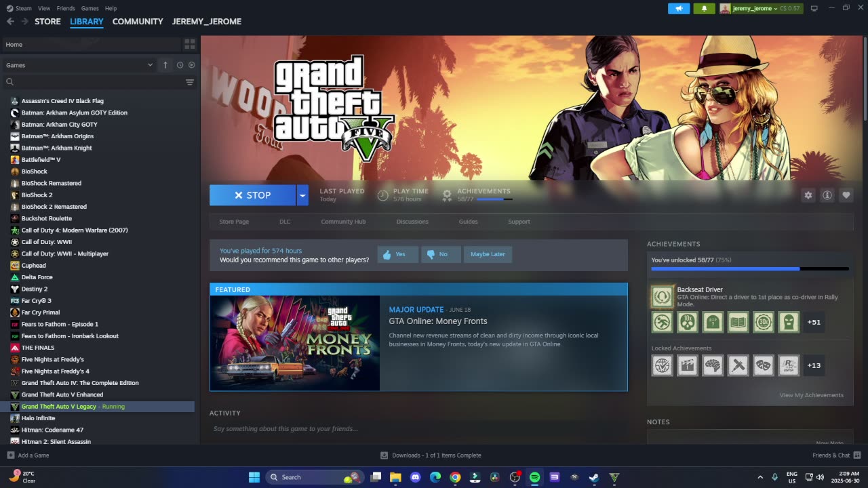Open Spotify from the taskbar
The width and height of the screenshot is (868, 488).
[x=534, y=477]
